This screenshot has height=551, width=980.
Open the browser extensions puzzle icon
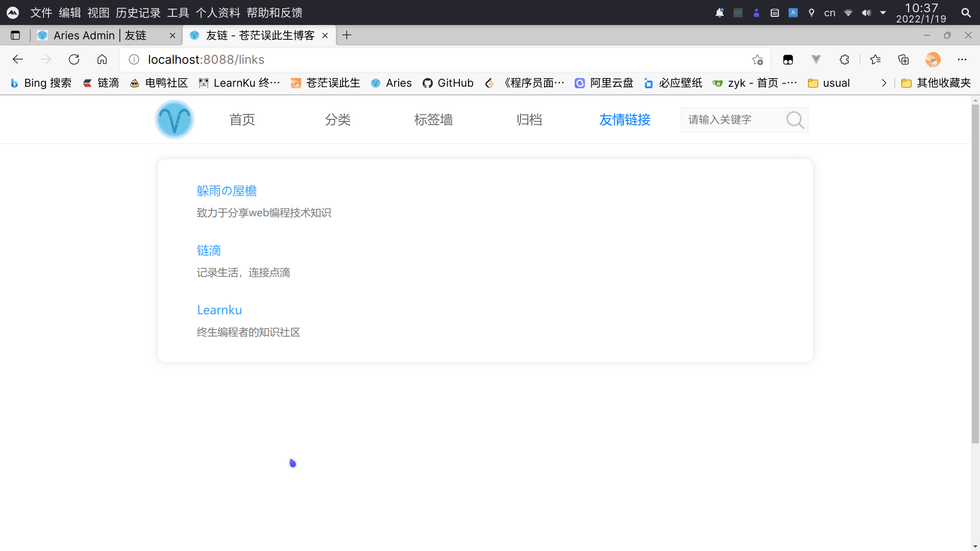tap(844, 60)
